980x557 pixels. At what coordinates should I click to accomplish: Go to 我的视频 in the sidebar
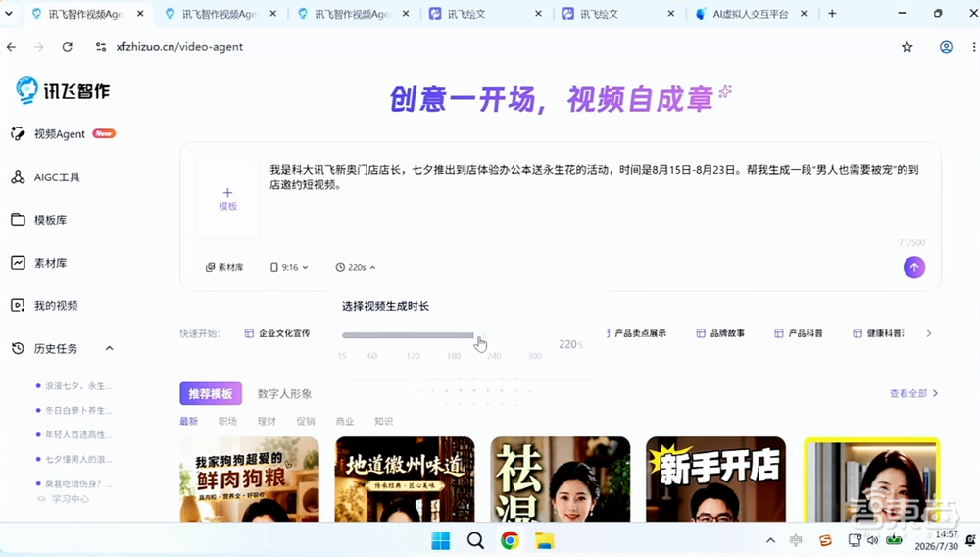[44, 305]
